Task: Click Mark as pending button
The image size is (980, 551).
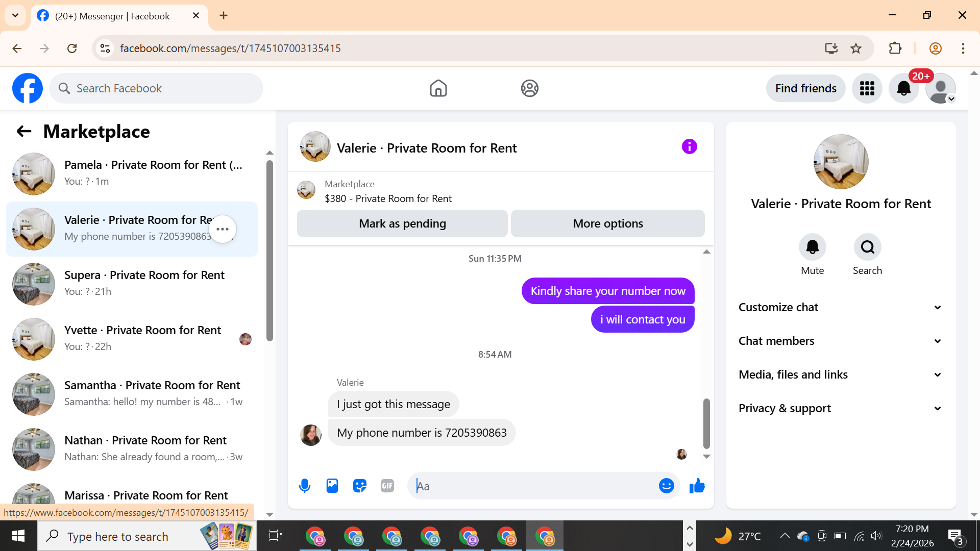Action: coord(402,223)
